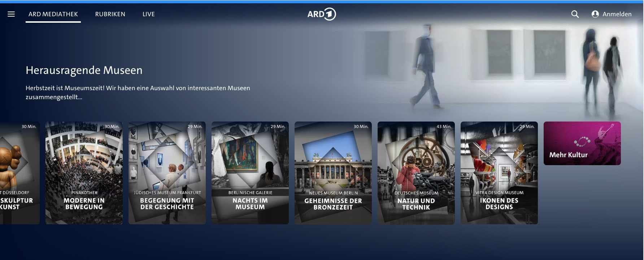Click the 43 Min. duration label
Image resolution: width=644 pixels, height=260 pixels.
pos(444,127)
